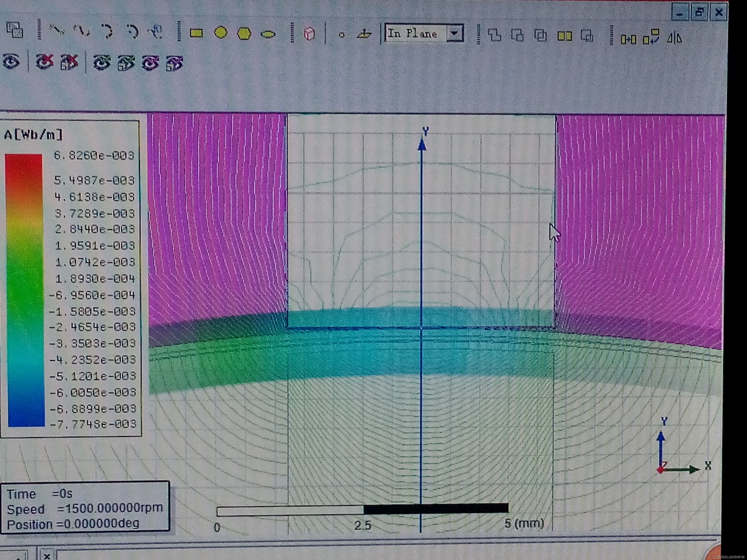Click legend value -7.7748e-003
The width and height of the screenshot is (747, 560).
click(x=93, y=424)
